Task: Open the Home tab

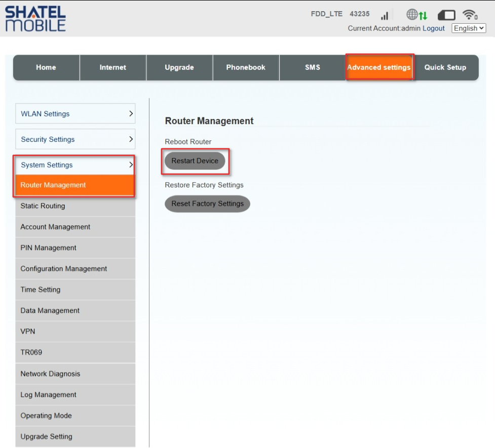Action: pyautogui.click(x=46, y=67)
